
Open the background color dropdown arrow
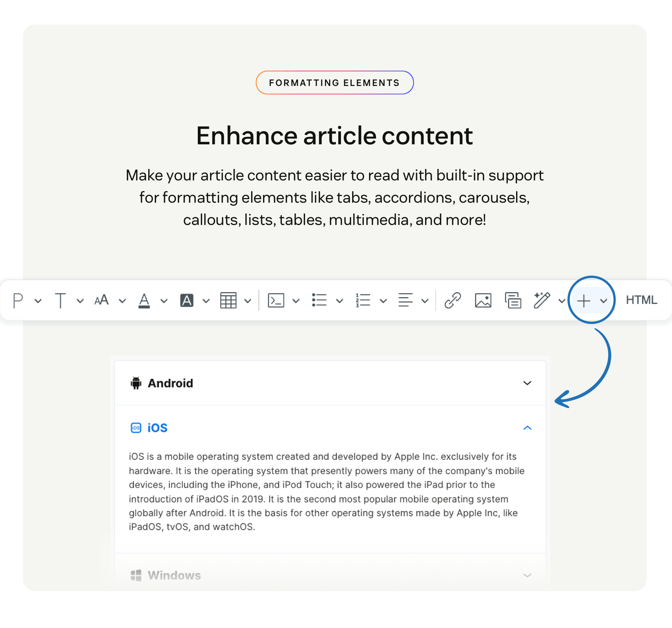point(206,301)
